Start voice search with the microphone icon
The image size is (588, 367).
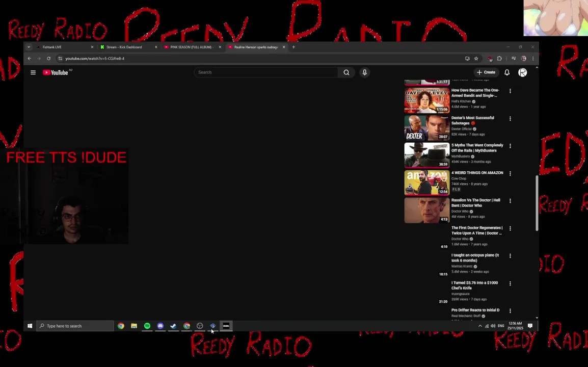[364, 72]
